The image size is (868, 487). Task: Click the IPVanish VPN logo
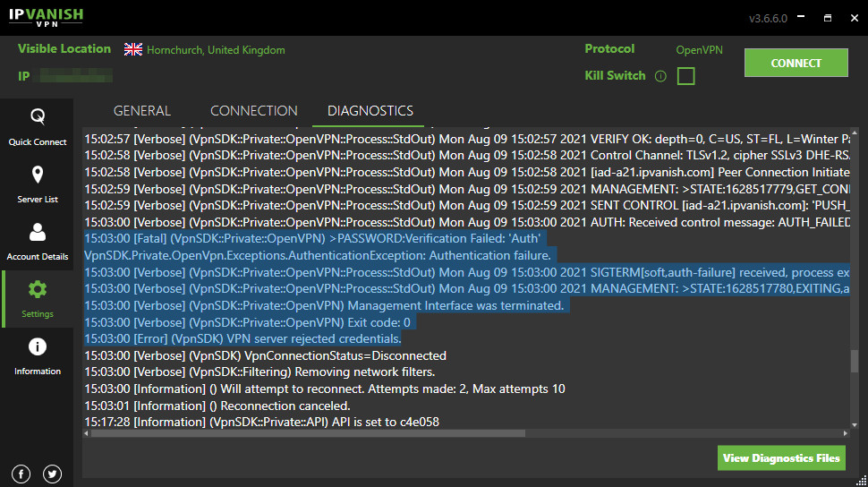tap(46, 17)
